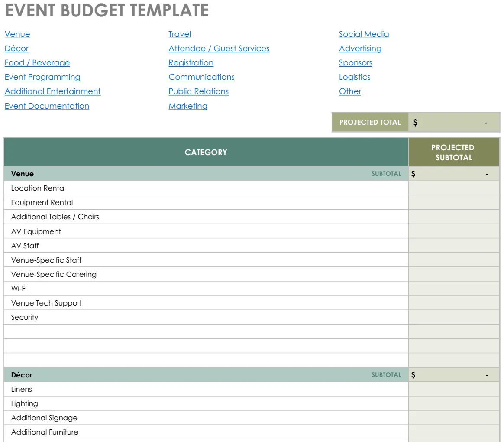Click the EVENT BUDGET TEMPLATE title
This screenshot has width=504, height=442.
tap(107, 10)
